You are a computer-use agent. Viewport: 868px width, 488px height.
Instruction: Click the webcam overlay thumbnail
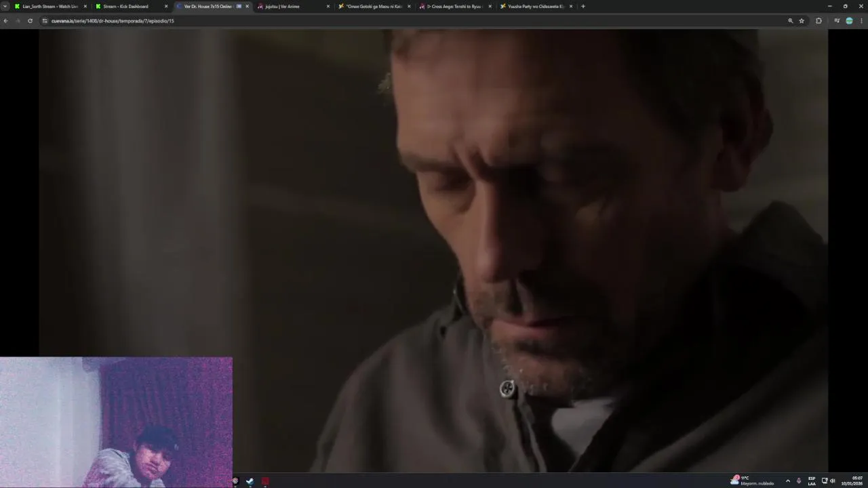point(116,422)
